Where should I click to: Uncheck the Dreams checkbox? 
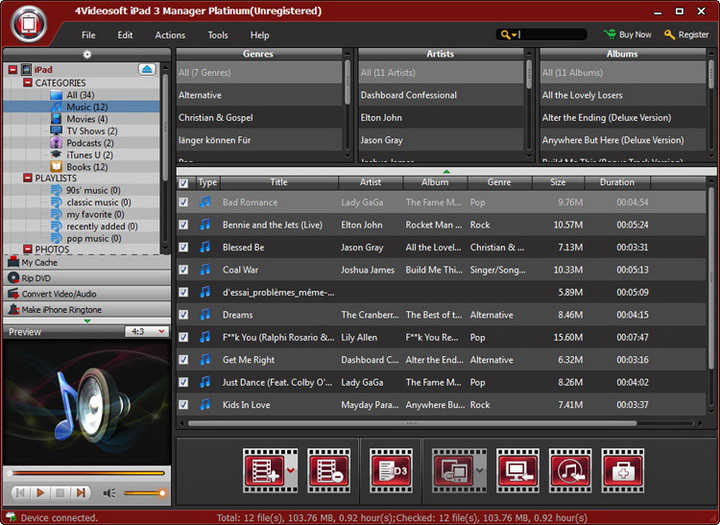[183, 315]
